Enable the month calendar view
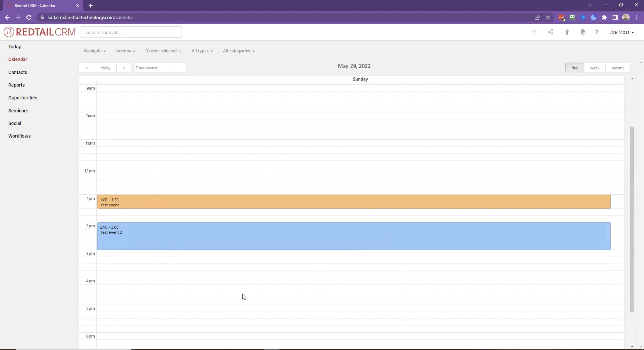644x350 pixels. tap(618, 68)
